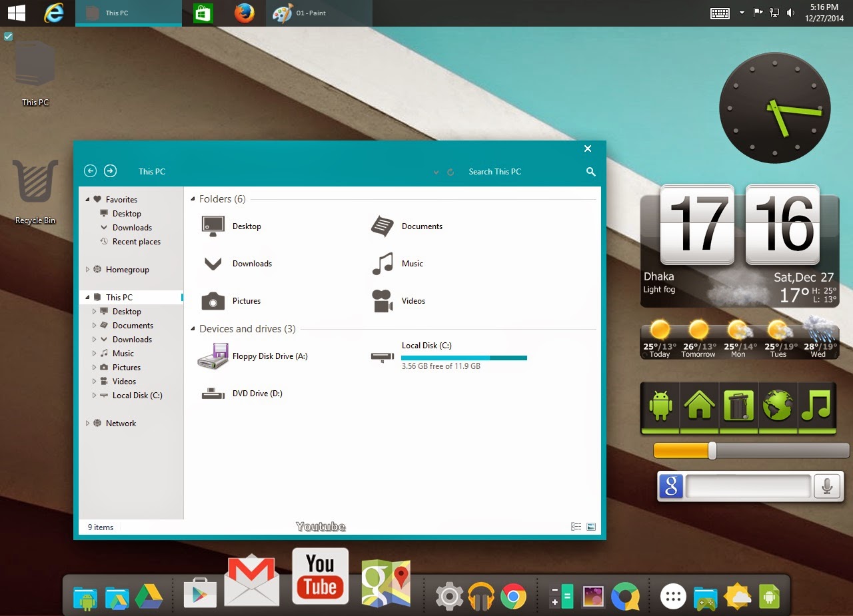Launch the headphones music app in dock
This screenshot has width=853, height=616.
coord(480,596)
